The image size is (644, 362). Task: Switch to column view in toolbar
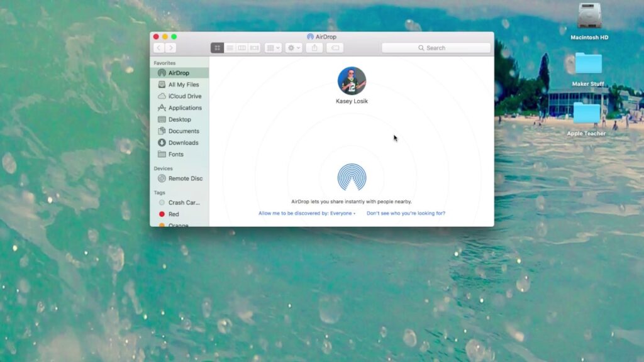(x=242, y=48)
